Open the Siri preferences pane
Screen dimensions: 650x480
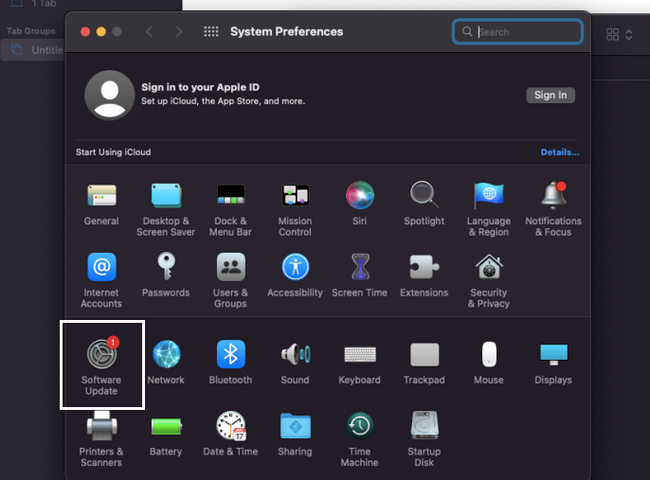(x=360, y=204)
